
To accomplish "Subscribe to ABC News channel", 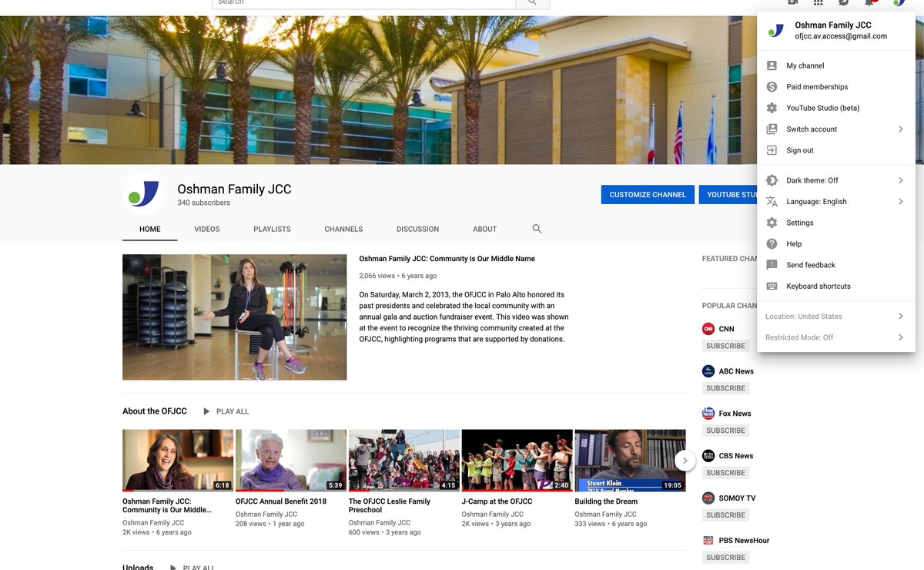I will (x=725, y=388).
